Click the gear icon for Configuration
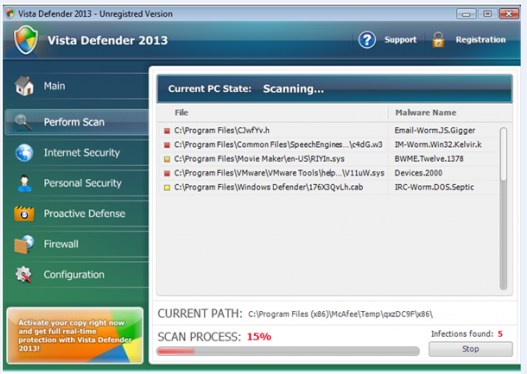 [24, 275]
